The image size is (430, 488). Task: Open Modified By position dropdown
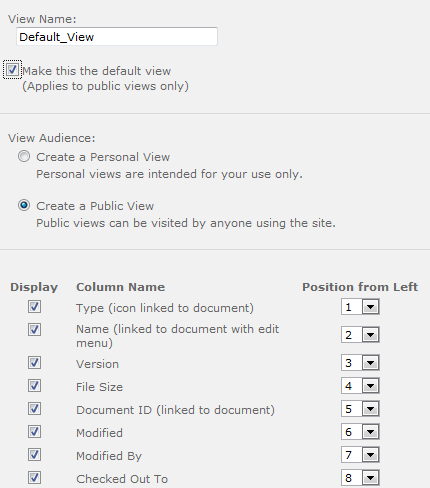click(x=360, y=455)
